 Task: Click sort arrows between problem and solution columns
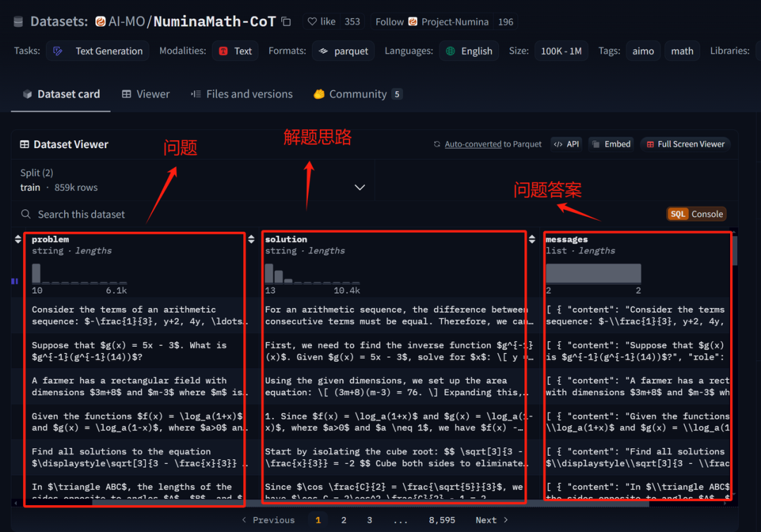click(x=252, y=240)
